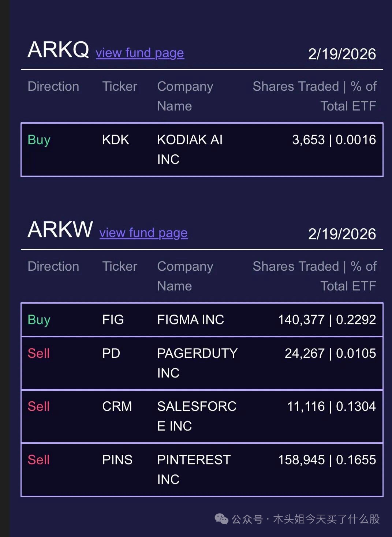Click the FIG ticker cell
392x537 pixels.
pos(113,320)
